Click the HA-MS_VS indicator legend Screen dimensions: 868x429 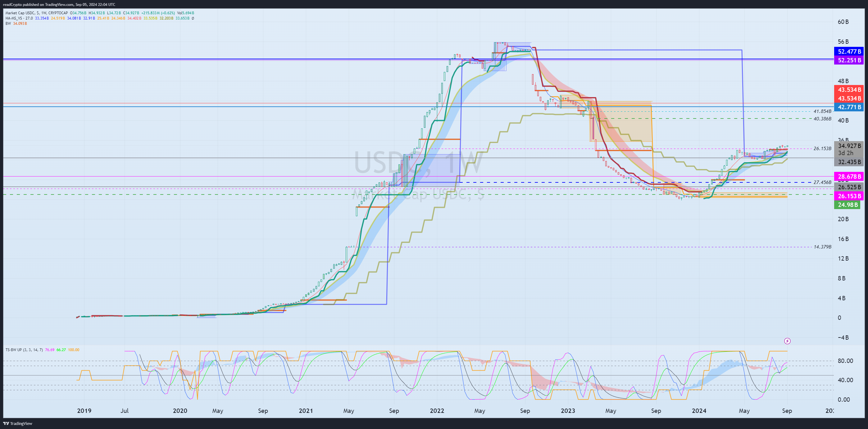click(19, 18)
